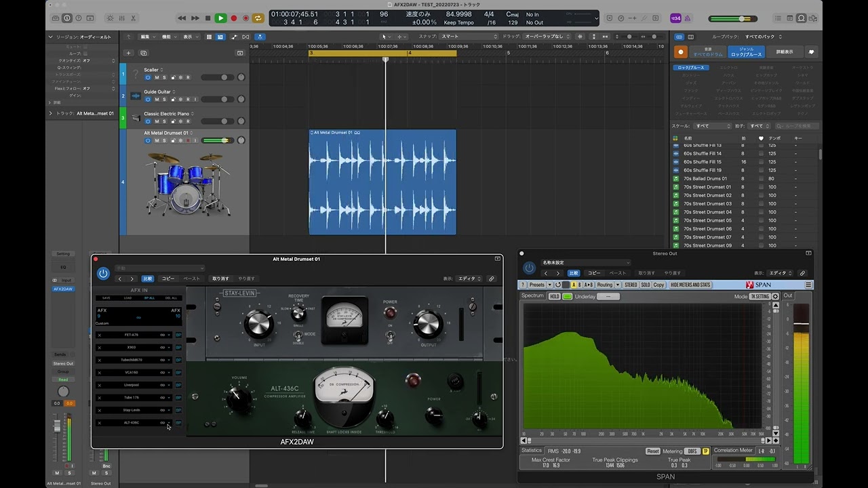868x488 pixels.
Task: Click the add track plus button
Action: [128, 53]
